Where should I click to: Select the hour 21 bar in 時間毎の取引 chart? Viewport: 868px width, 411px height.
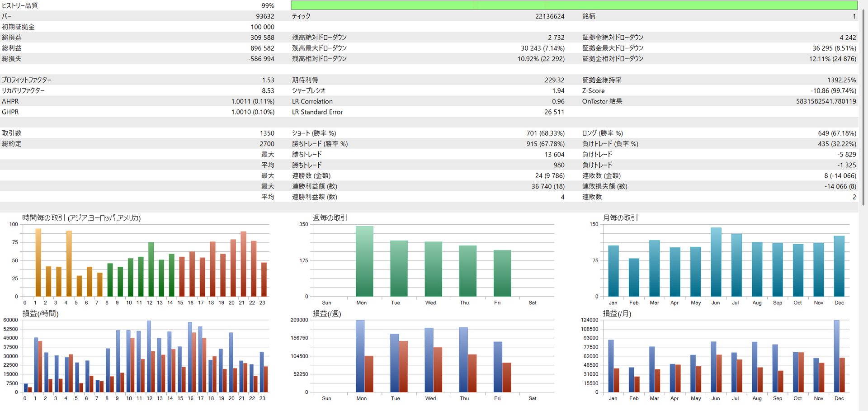[243, 264]
